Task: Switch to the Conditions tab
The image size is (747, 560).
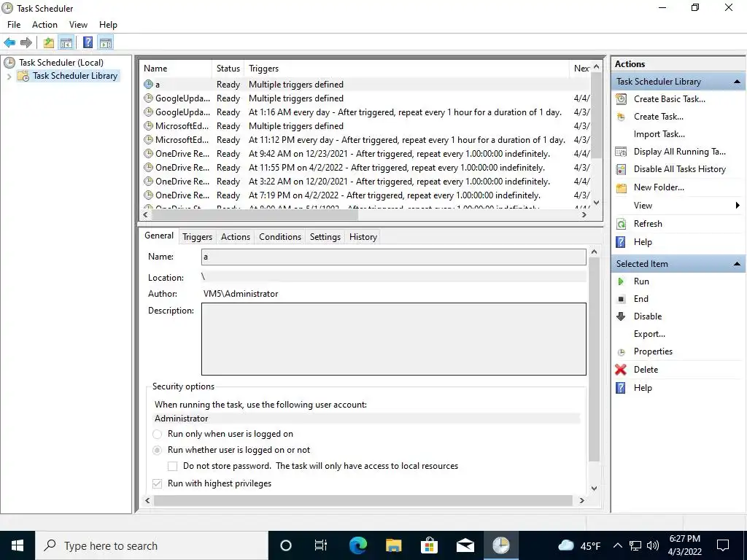Action: point(280,237)
